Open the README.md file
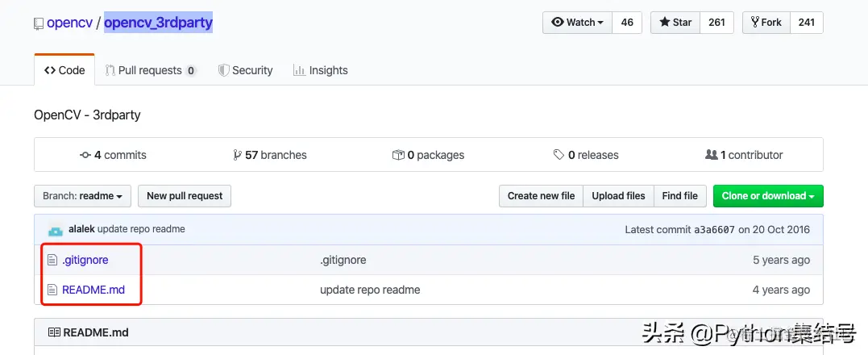 pyautogui.click(x=93, y=290)
